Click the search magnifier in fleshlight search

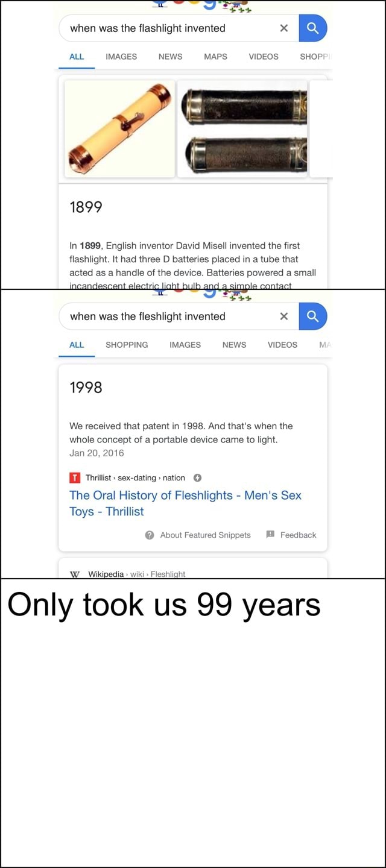pyautogui.click(x=313, y=316)
